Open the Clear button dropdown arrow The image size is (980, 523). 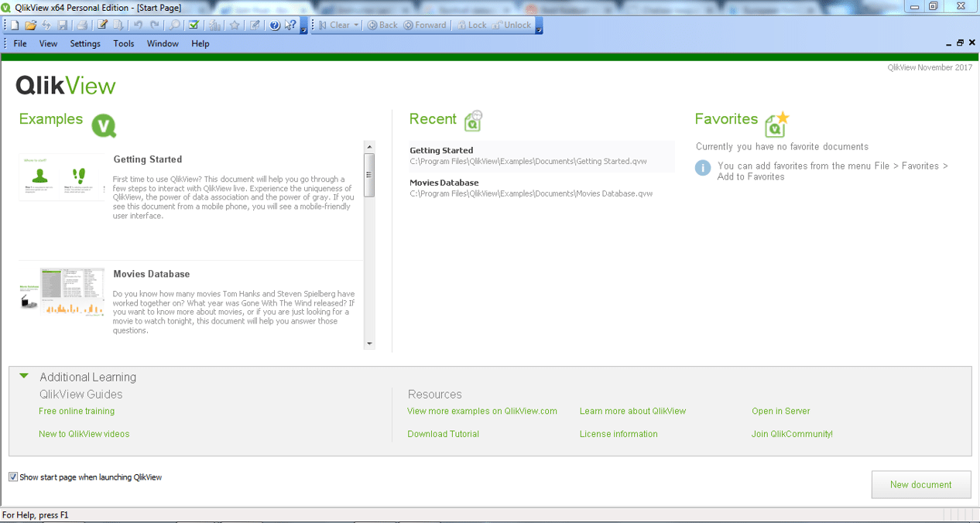click(356, 25)
